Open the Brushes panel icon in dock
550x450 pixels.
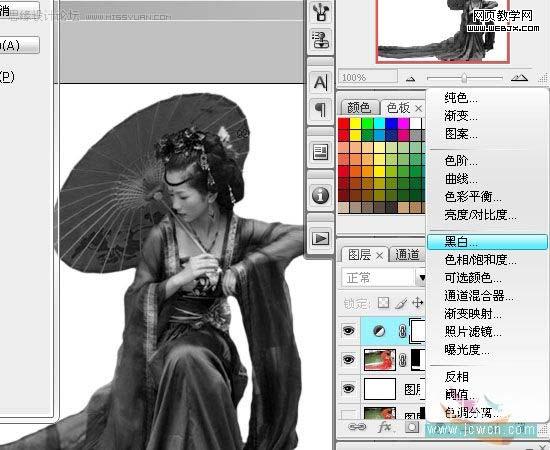click(320, 12)
